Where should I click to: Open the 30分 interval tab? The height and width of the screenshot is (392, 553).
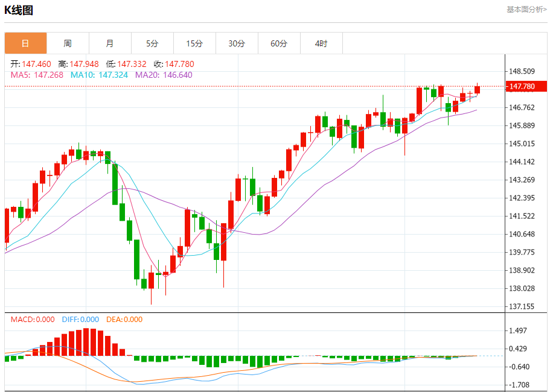pyautogui.click(x=237, y=43)
